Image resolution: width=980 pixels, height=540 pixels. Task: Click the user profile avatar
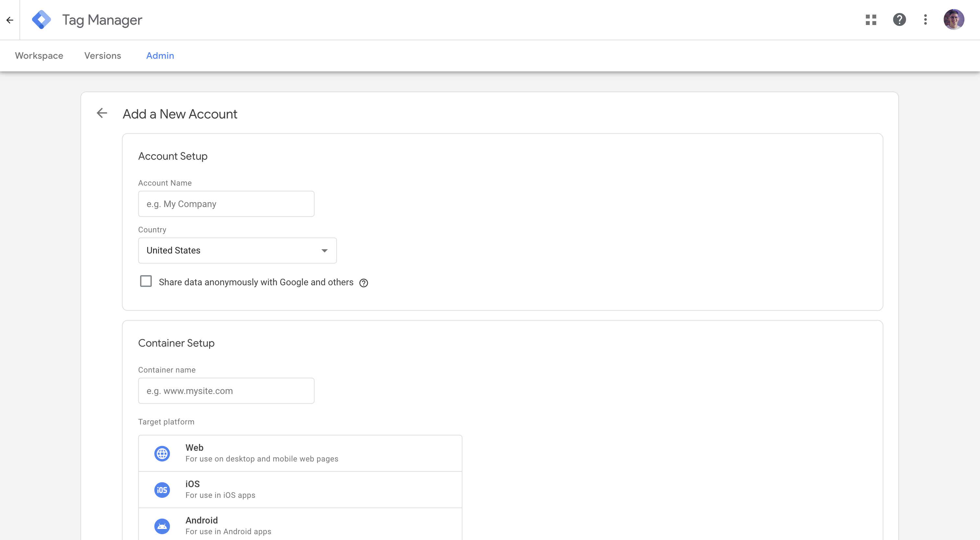(954, 20)
